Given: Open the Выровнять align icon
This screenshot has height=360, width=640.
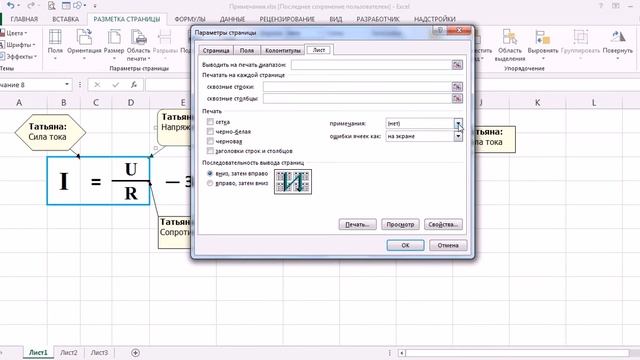Looking at the screenshot, I should coord(542,37).
